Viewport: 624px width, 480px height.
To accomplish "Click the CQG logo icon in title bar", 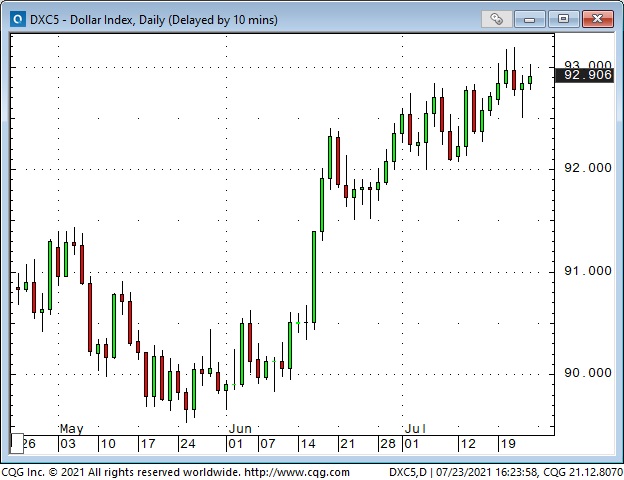I will 18,19.
